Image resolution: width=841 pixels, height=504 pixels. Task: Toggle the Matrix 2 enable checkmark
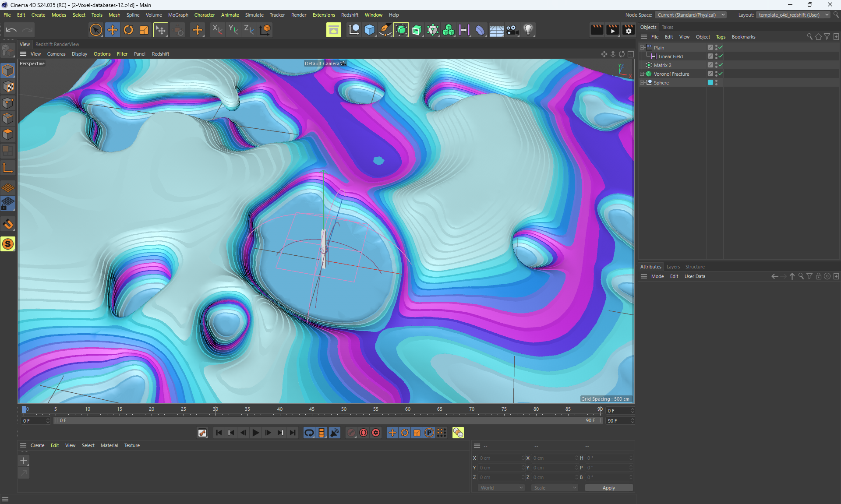[721, 65]
